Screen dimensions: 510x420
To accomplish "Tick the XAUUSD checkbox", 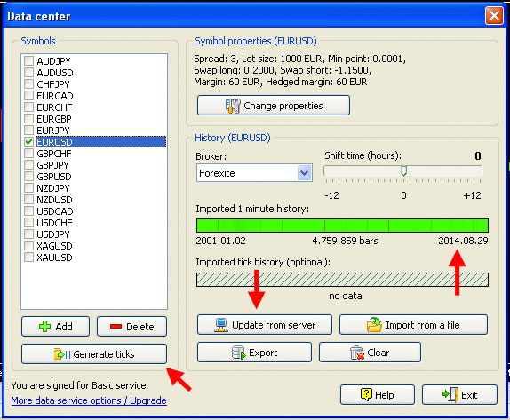I will pos(29,258).
